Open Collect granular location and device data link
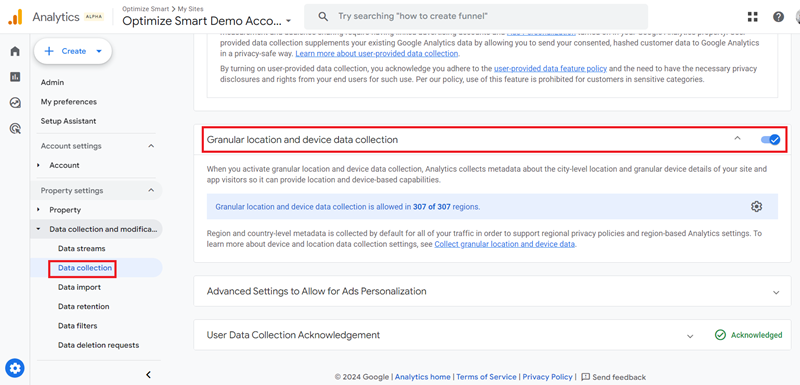The width and height of the screenshot is (800, 385). 505,244
